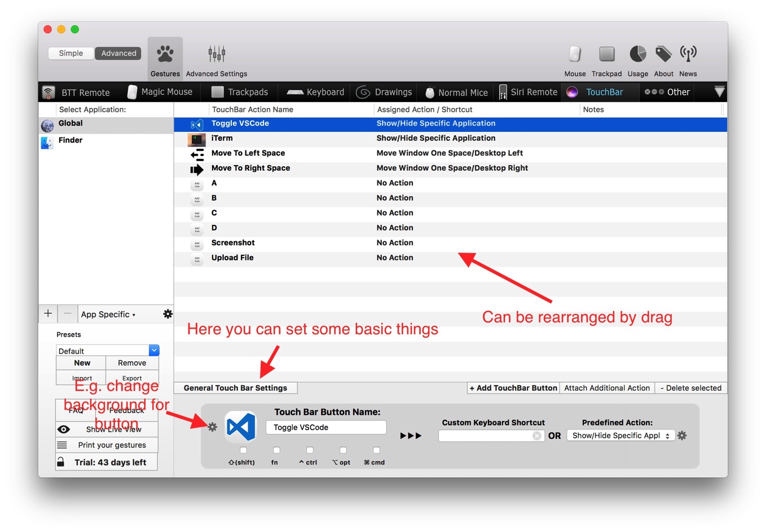This screenshot has width=766, height=532.
Task: Click the Custom Keyboard Shortcut field
Action: pos(491,436)
